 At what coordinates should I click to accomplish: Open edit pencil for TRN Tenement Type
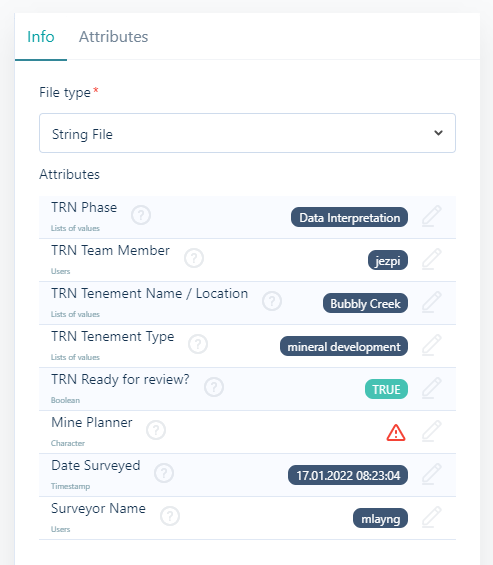[431, 345]
